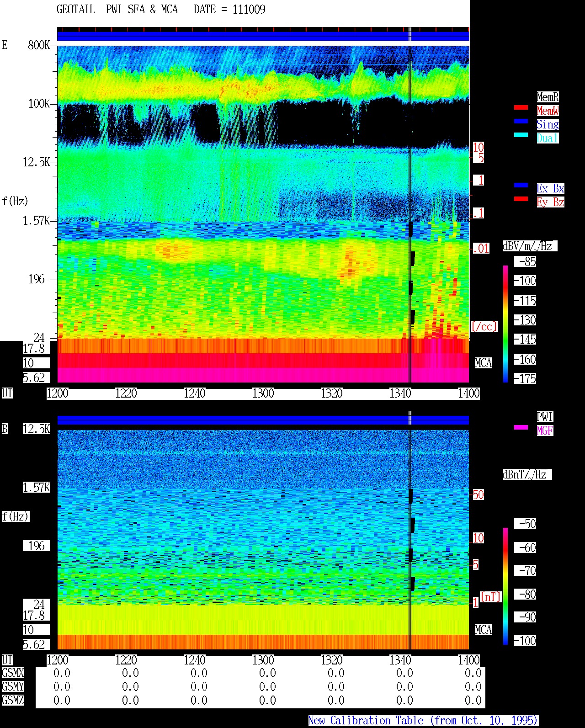
Task: Click the dBV/m/√Hz color scale bar
Action: (x=505, y=324)
